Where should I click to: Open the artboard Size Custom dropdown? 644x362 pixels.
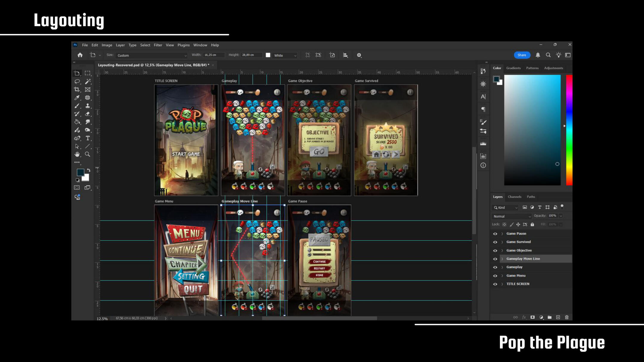pos(151,55)
